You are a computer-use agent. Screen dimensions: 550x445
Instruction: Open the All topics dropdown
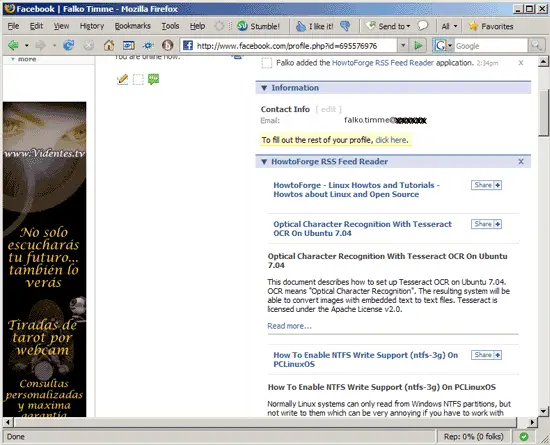[449, 26]
